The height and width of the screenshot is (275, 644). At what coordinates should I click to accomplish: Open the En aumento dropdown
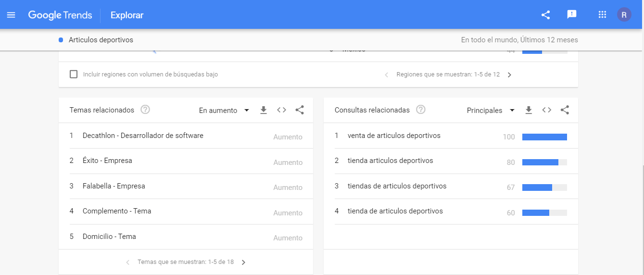(x=224, y=110)
